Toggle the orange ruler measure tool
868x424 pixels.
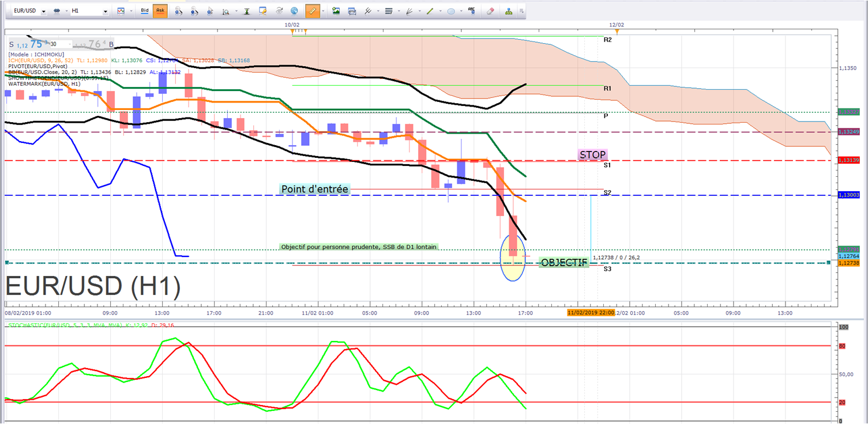[x=312, y=11]
